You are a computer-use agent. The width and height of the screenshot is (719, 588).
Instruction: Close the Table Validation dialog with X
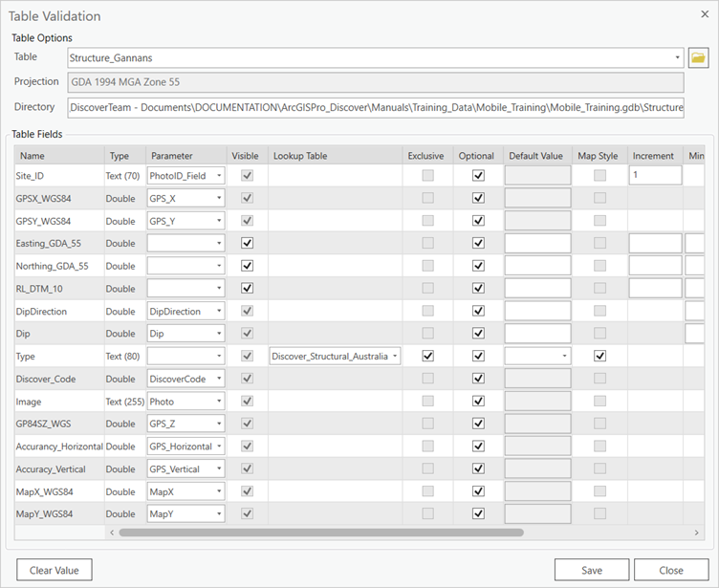coord(704,14)
